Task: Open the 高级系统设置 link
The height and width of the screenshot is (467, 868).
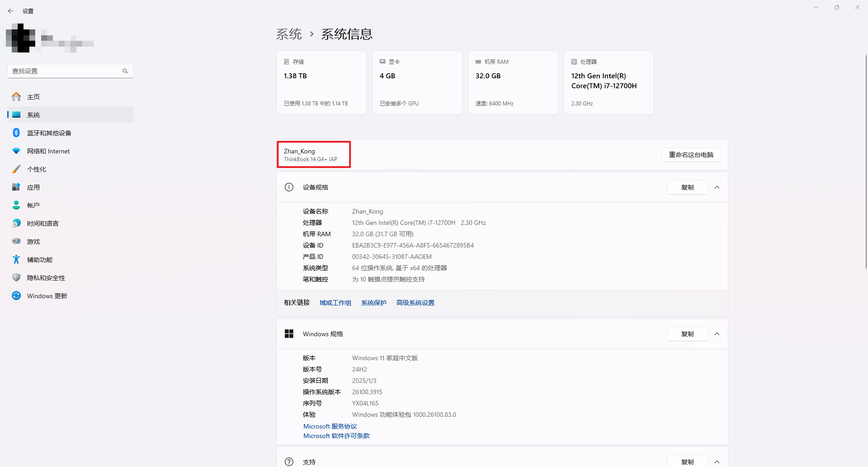Action: pyautogui.click(x=415, y=303)
